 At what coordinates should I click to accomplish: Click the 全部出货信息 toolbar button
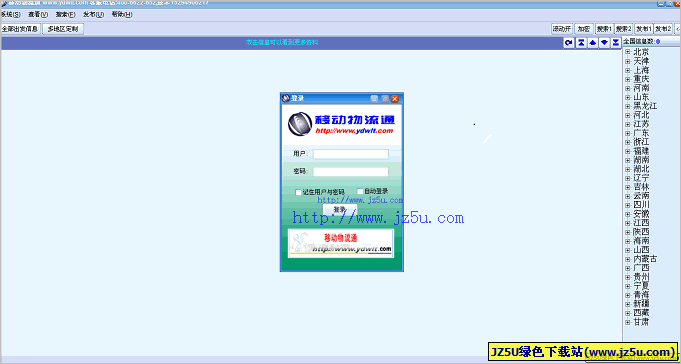[x=20, y=29]
